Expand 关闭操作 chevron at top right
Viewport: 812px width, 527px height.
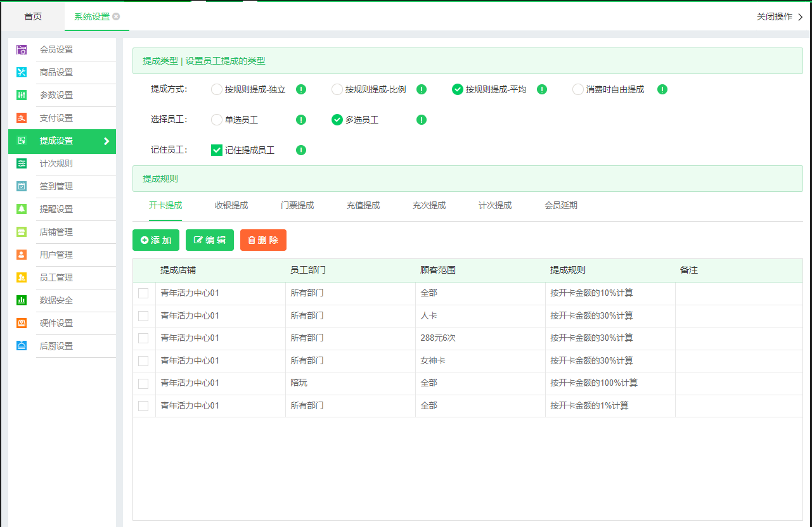coord(801,17)
